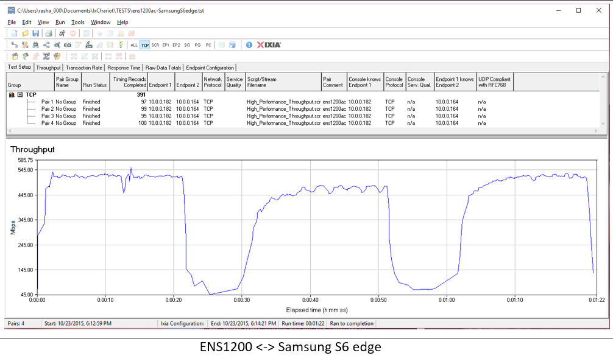Switch to the Throughput tab
613x364 pixels.
tap(49, 68)
